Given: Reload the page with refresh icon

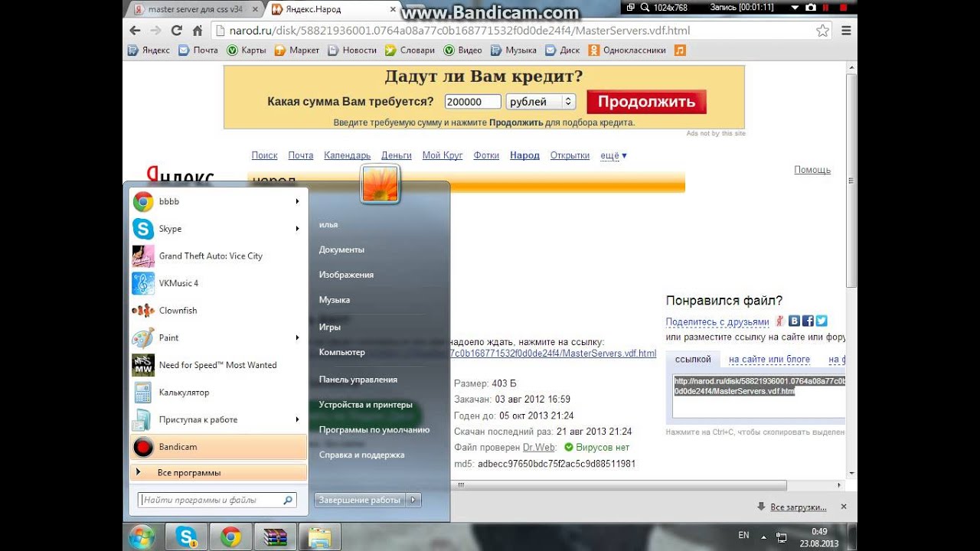Looking at the screenshot, I should (x=177, y=31).
